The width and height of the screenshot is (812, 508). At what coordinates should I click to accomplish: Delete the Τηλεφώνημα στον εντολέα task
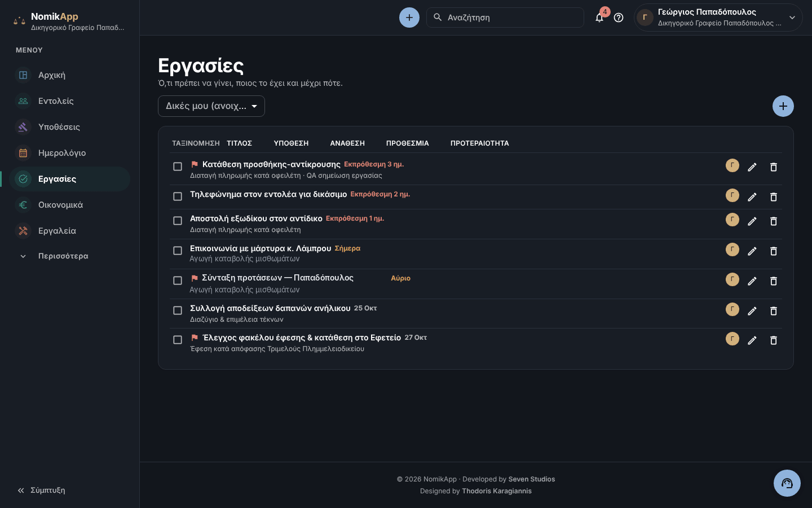774,197
